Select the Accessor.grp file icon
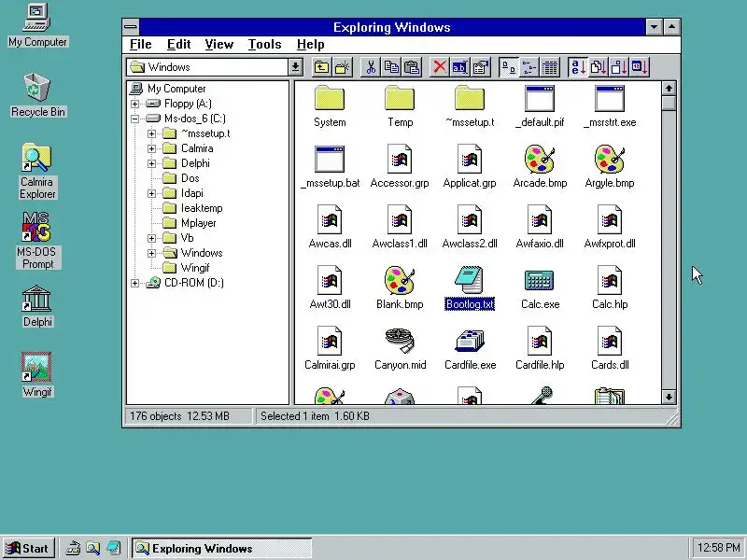 400,159
